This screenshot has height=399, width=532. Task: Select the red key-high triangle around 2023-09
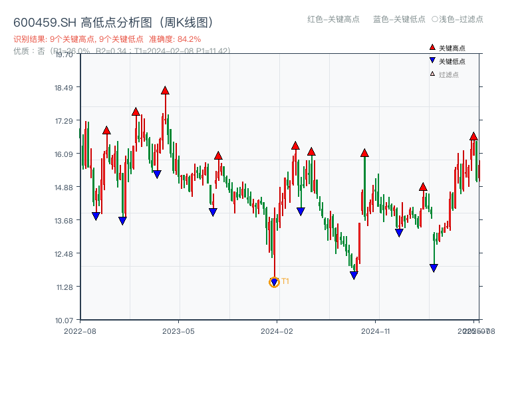coord(218,156)
